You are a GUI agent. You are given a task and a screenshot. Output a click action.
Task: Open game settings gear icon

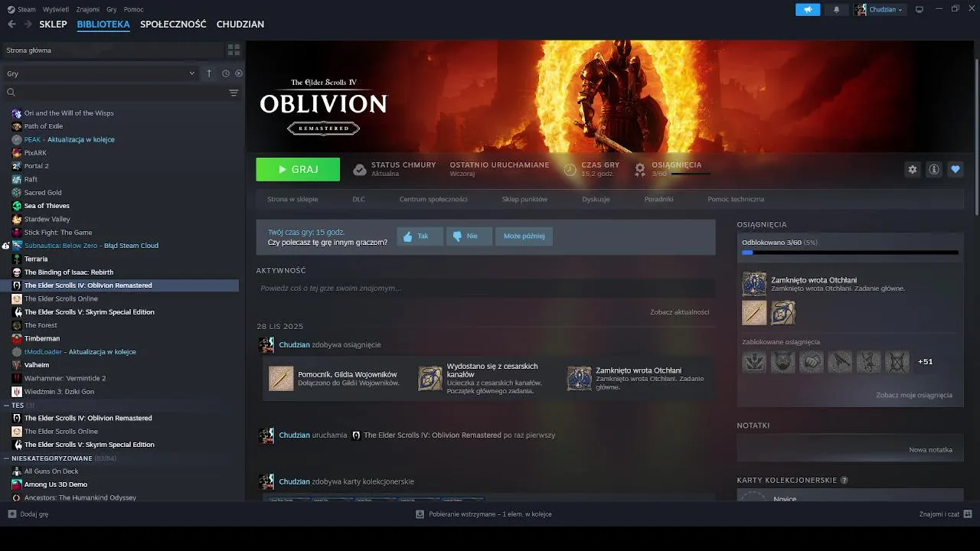click(912, 170)
